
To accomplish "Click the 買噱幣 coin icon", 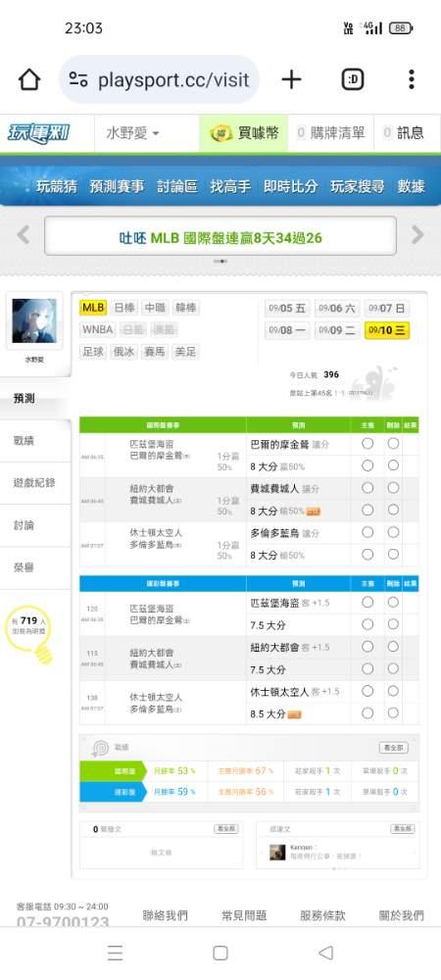I will click(221, 133).
